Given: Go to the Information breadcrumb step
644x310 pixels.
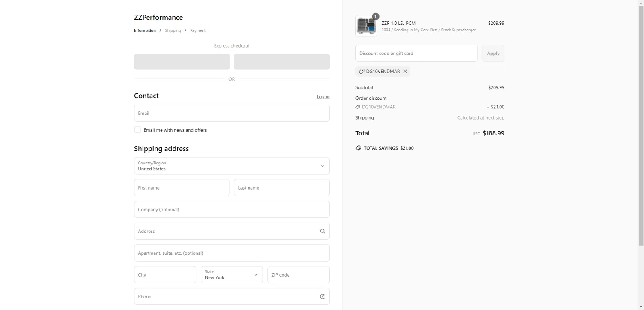Looking at the screenshot, I should (x=145, y=30).
